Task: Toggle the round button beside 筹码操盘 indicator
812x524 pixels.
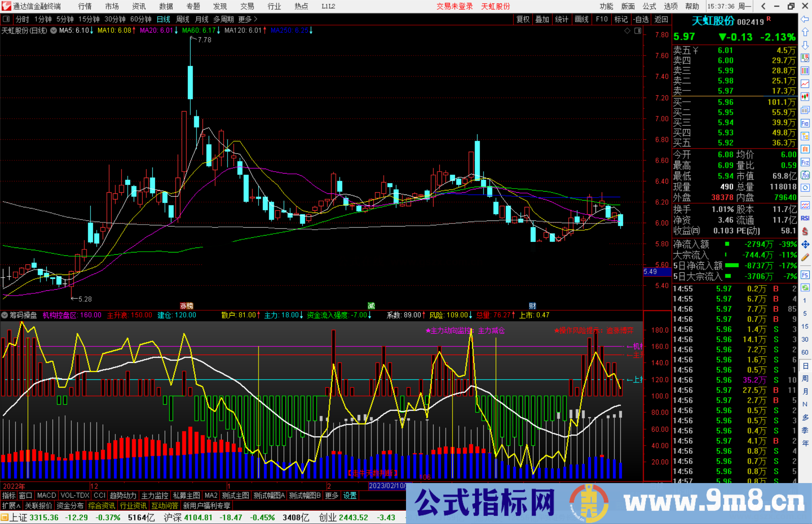Action: (5, 315)
